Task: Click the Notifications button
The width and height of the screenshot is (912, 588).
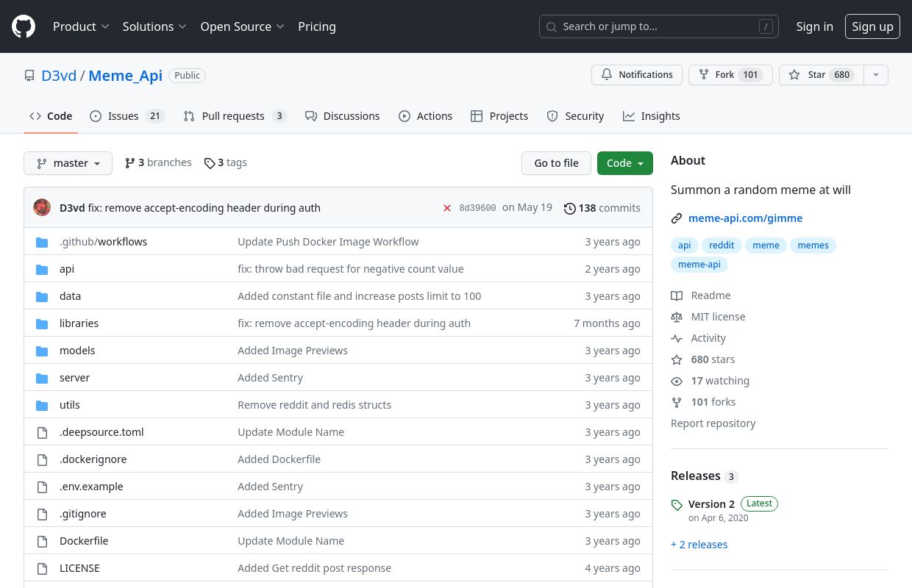Action: pos(637,75)
